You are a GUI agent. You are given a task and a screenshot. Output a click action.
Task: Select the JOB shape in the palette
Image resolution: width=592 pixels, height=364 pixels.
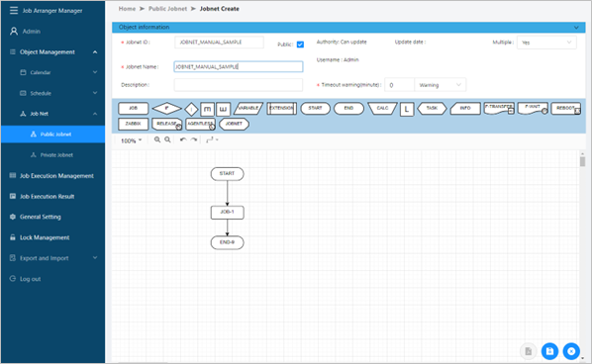coord(134,108)
